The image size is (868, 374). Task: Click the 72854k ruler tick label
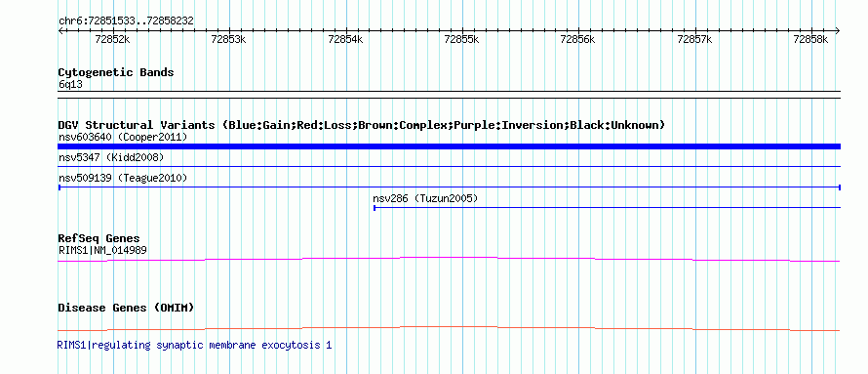[345, 39]
